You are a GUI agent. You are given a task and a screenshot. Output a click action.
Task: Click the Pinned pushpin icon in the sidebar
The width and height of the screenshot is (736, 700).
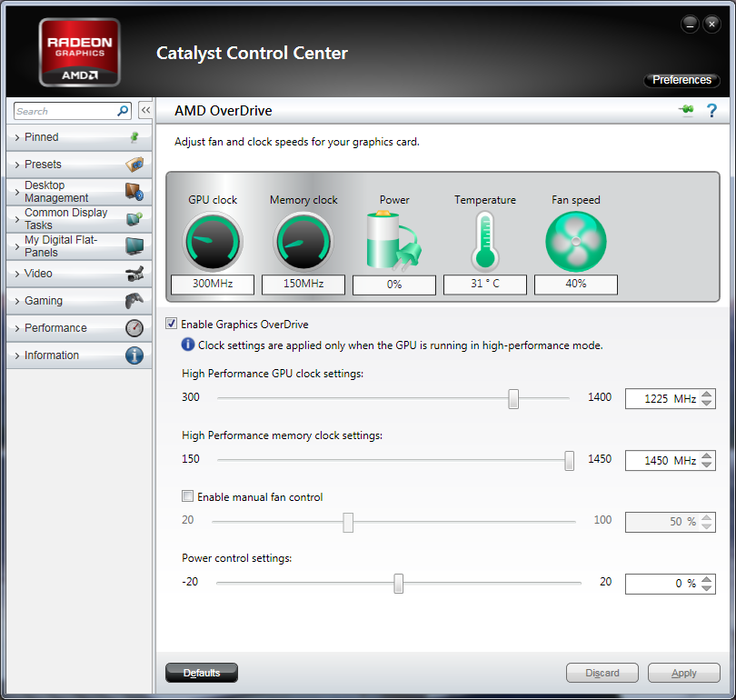pyautogui.click(x=134, y=137)
